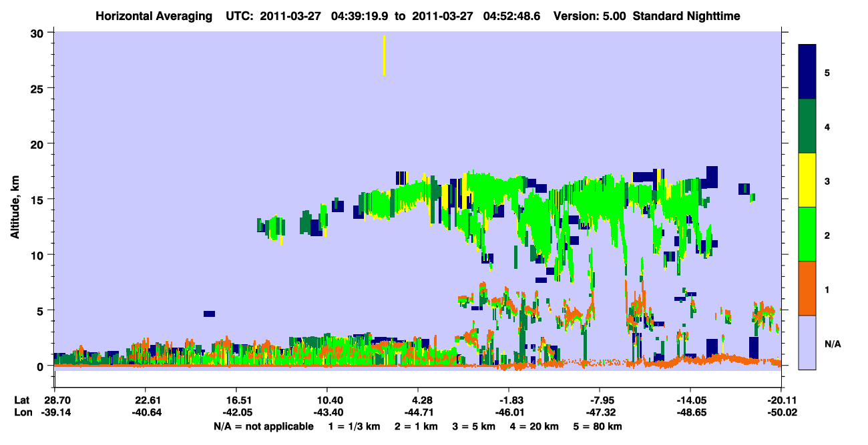Click the orange colorbar segment labeled 1
Image resolution: width=868 pixels, height=445 pixels.
807,288
